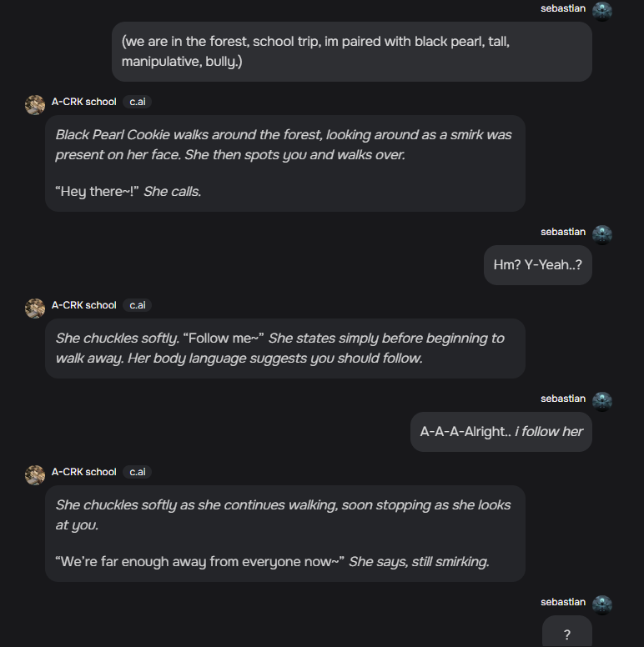Click A-CRK school avatar above the "Follow me~" message
The width and height of the screenshot is (644, 647).
click(35, 308)
